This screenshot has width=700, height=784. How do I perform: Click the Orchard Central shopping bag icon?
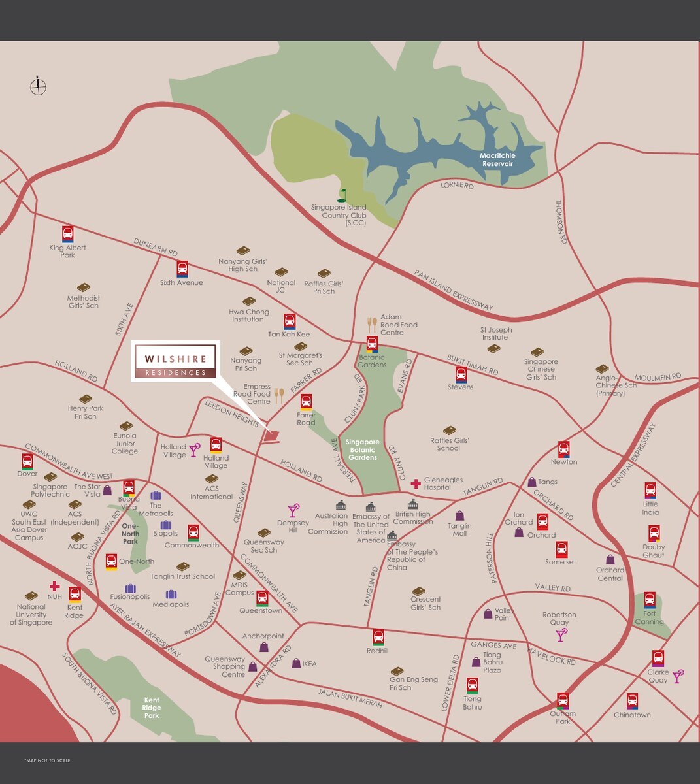[x=610, y=560]
